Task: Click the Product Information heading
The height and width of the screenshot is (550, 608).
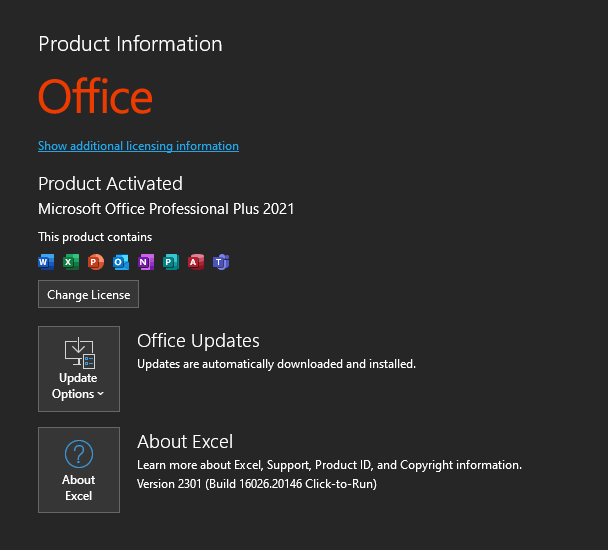Action: 130,44
